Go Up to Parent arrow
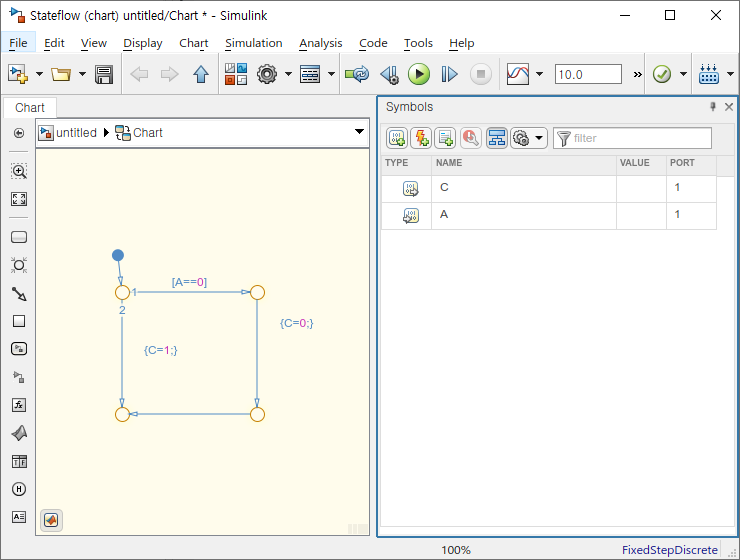The width and height of the screenshot is (740, 560). pyautogui.click(x=201, y=74)
